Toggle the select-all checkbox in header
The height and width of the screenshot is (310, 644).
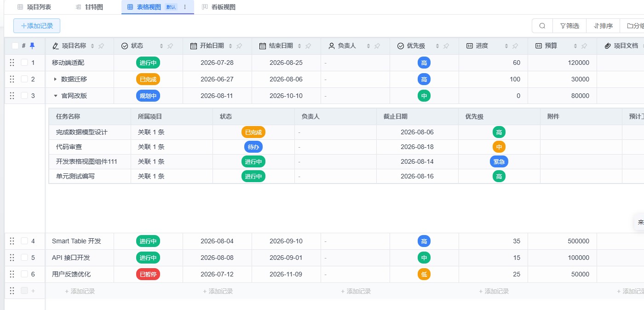coord(15,46)
